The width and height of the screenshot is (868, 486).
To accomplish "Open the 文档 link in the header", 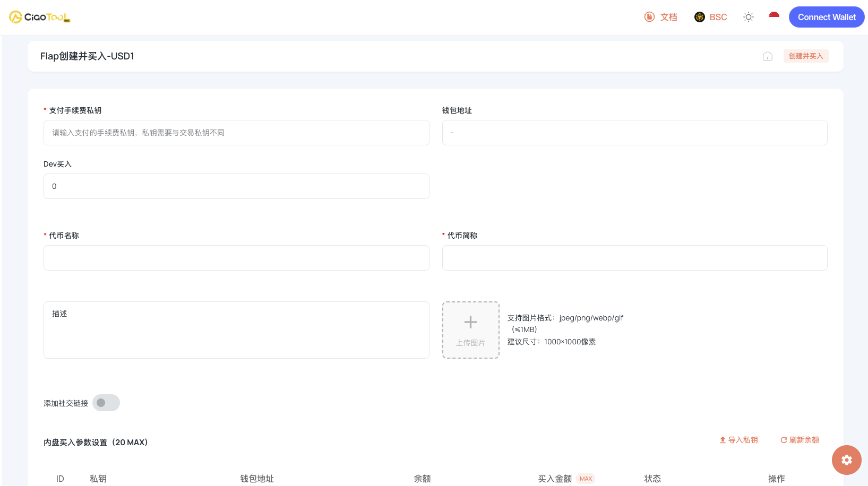I will click(x=667, y=16).
